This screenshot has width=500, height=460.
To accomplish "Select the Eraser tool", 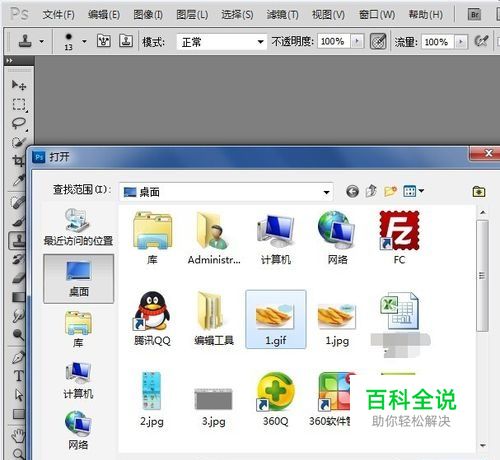I will point(18,278).
